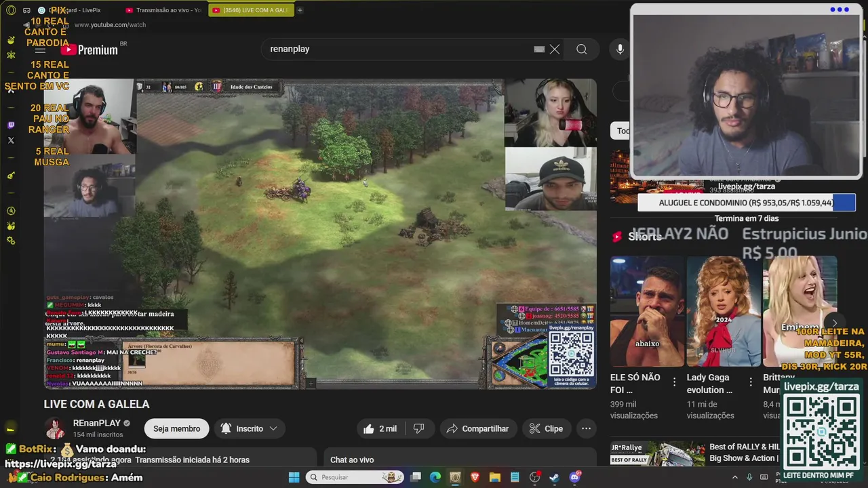Viewport: 868px width, 488px height.
Task: Start voice search with microphone
Action: [x=619, y=49]
